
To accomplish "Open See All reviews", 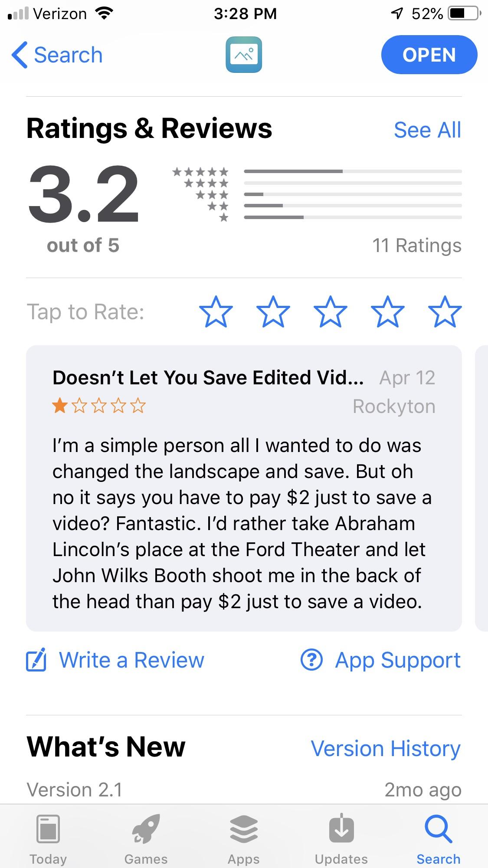I will (427, 130).
